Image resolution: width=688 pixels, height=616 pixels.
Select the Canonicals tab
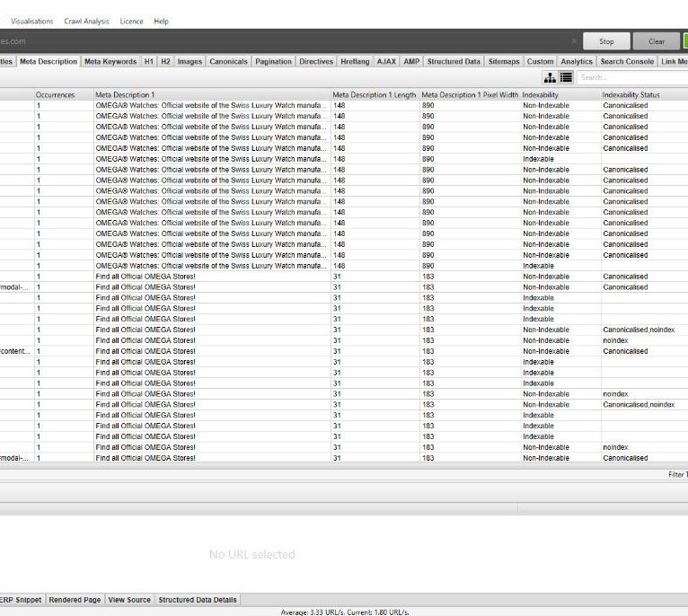[228, 62]
